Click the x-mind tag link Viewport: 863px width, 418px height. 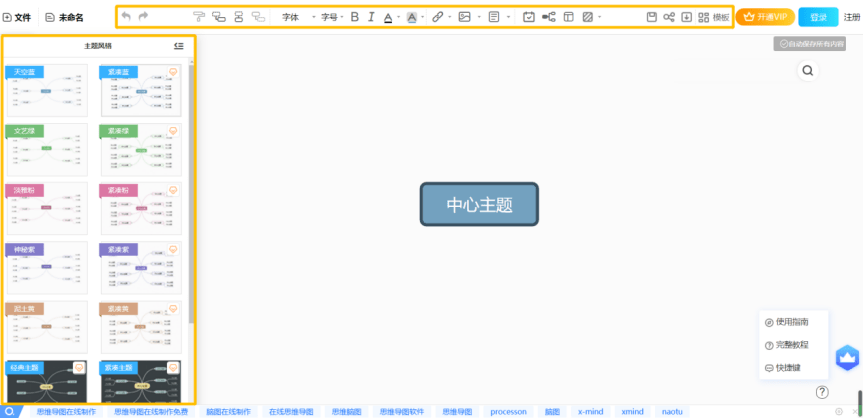[x=590, y=411]
